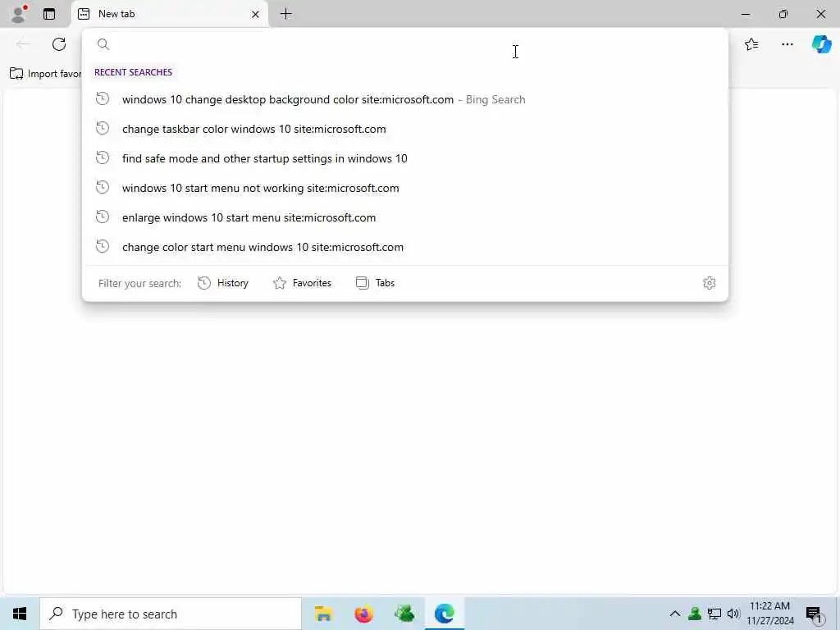Click the taskbar 'Type here to search' box
Image resolution: width=840 pixels, height=630 pixels.
[x=171, y=614]
